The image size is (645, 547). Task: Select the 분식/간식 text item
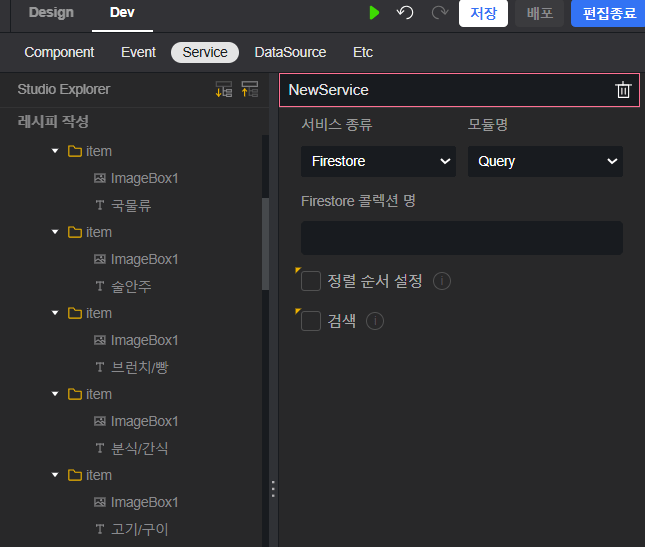click(x=140, y=448)
